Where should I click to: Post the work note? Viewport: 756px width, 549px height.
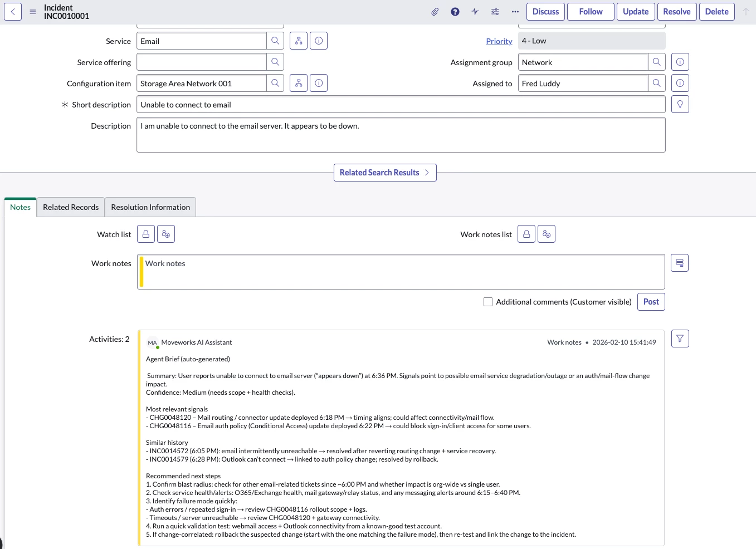651,302
